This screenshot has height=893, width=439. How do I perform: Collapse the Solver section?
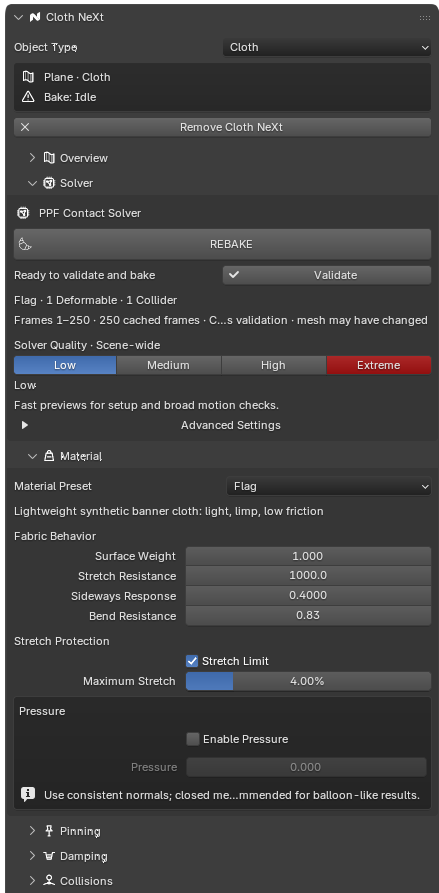coord(32,183)
